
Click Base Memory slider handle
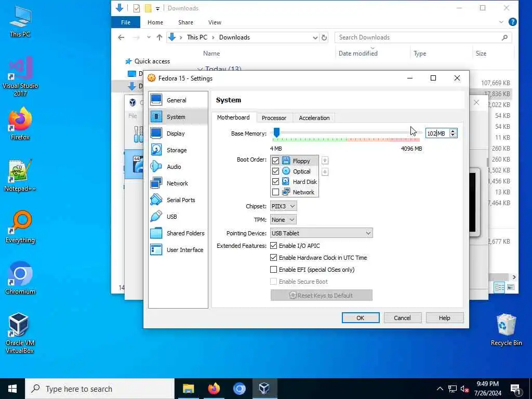277,132
